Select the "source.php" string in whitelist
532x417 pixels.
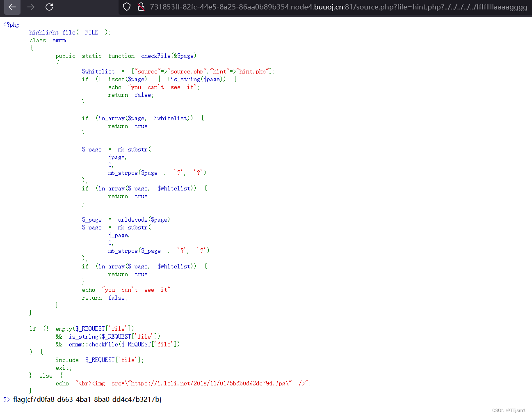click(187, 71)
